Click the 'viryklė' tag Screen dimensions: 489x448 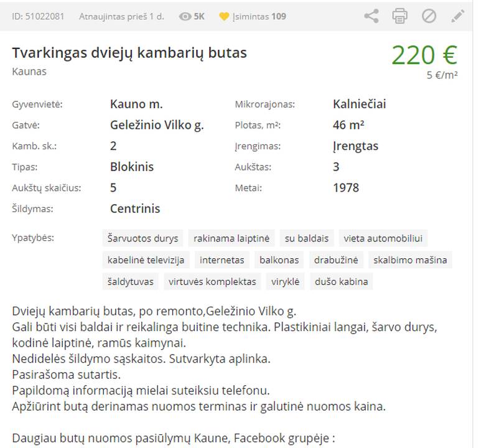[285, 282]
